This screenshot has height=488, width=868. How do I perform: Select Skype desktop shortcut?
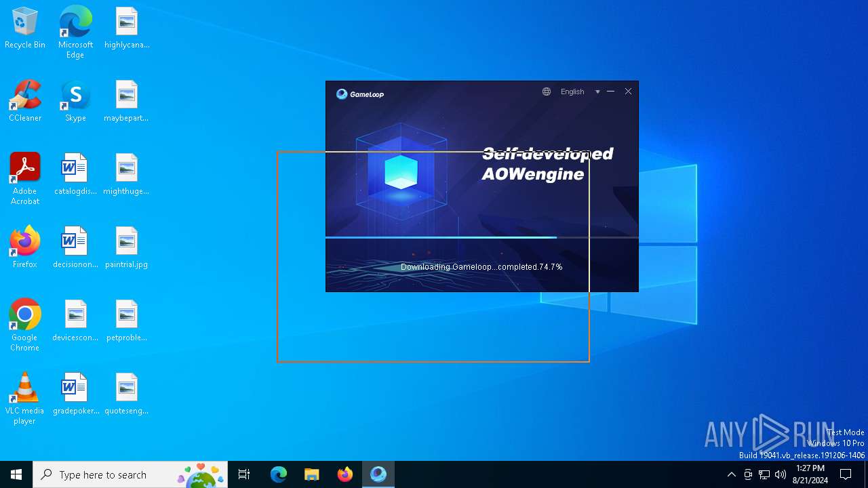tap(75, 102)
